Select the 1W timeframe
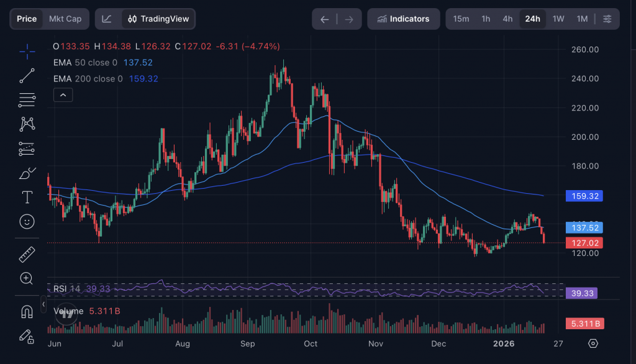 click(558, 19)
